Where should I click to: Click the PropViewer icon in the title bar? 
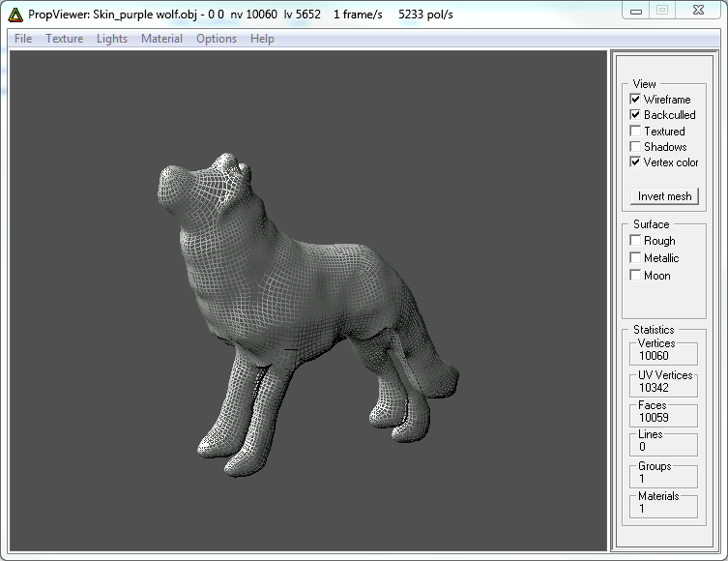[15, 15]
